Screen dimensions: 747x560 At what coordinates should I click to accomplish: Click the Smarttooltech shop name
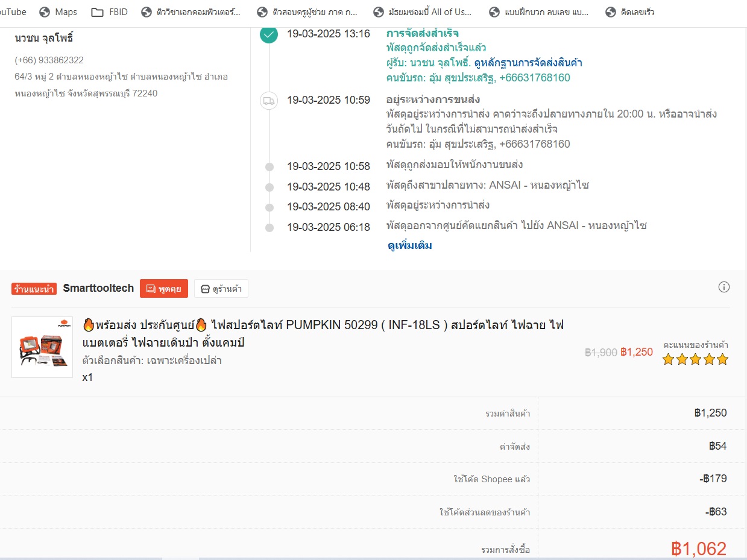click(98, 288)
